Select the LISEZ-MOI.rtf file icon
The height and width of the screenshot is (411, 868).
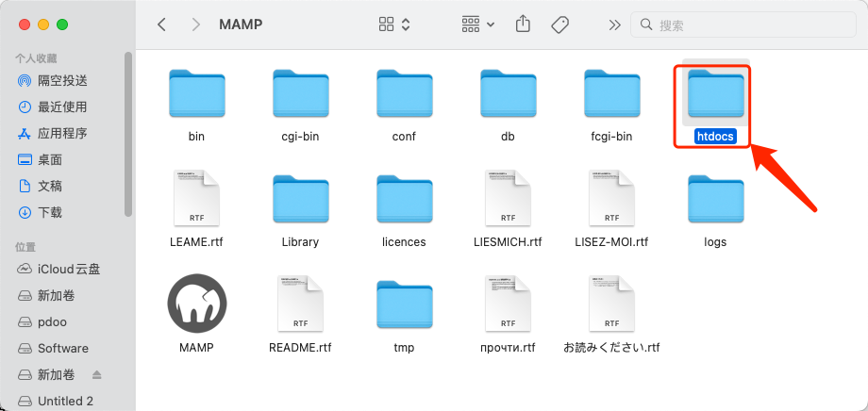[611, 198]
